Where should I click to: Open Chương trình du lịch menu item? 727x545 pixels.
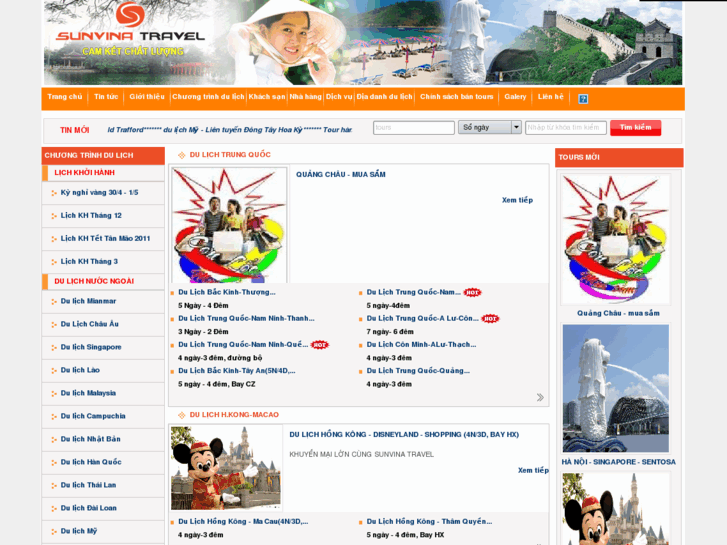click(x=208, y=97)
